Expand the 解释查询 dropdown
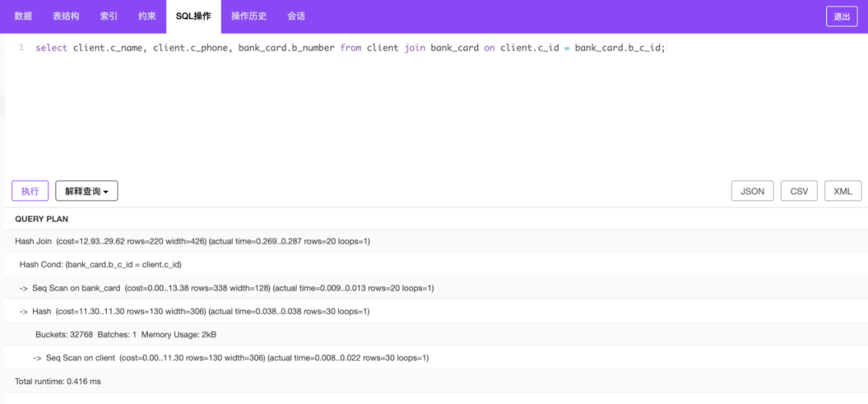This screenshot has width=868, height=404. pos(87,191)
